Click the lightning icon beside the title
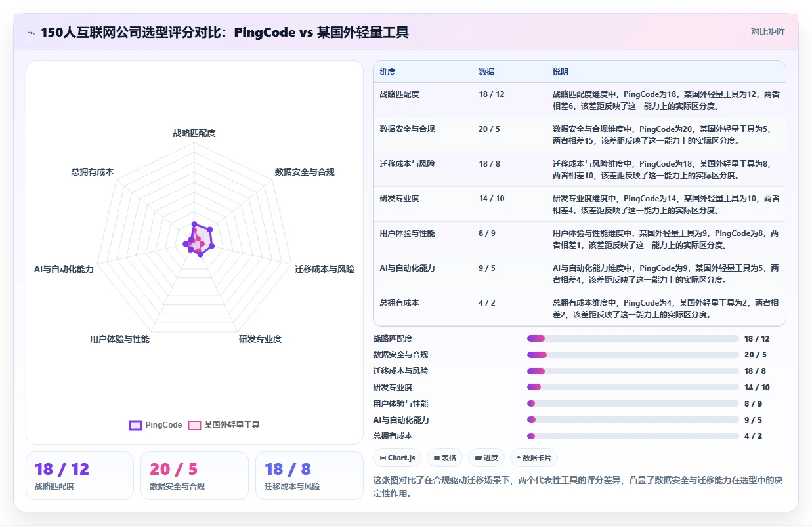812x526 pixels. (x=31, y=32)
